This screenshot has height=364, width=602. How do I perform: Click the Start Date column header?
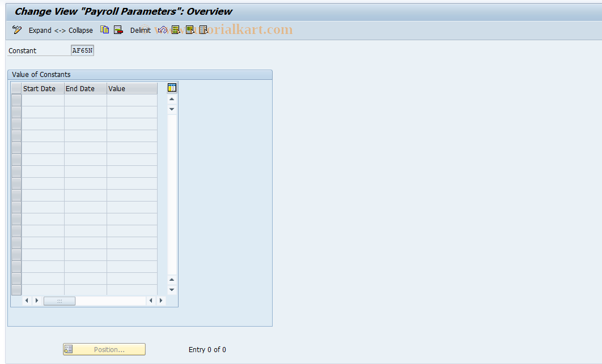click(x=43, y=89)
